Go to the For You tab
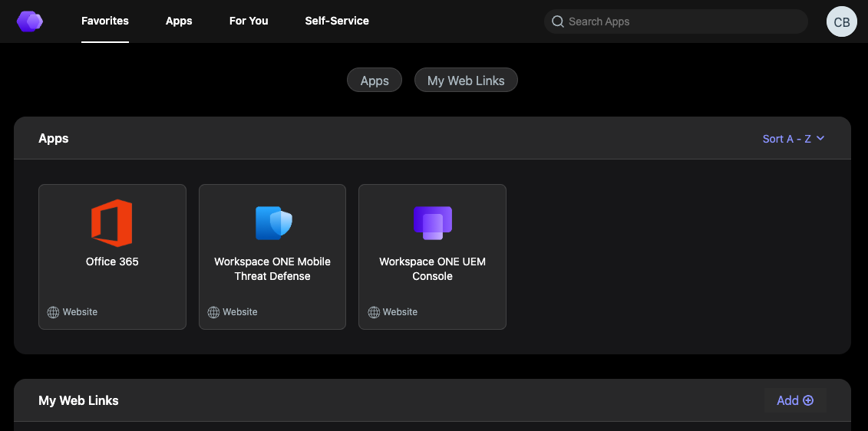Screen dimensions: 868x431 click(x=249, y=21)
